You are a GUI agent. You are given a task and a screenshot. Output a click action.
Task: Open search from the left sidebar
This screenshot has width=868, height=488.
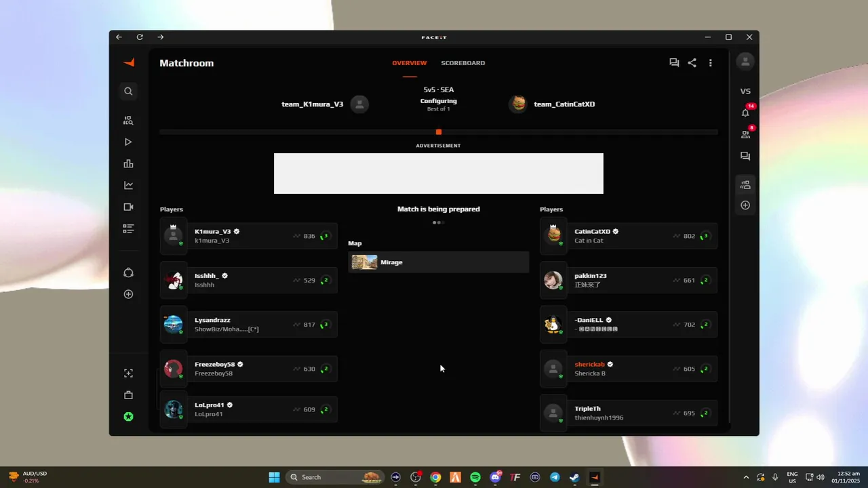[128, 91]
